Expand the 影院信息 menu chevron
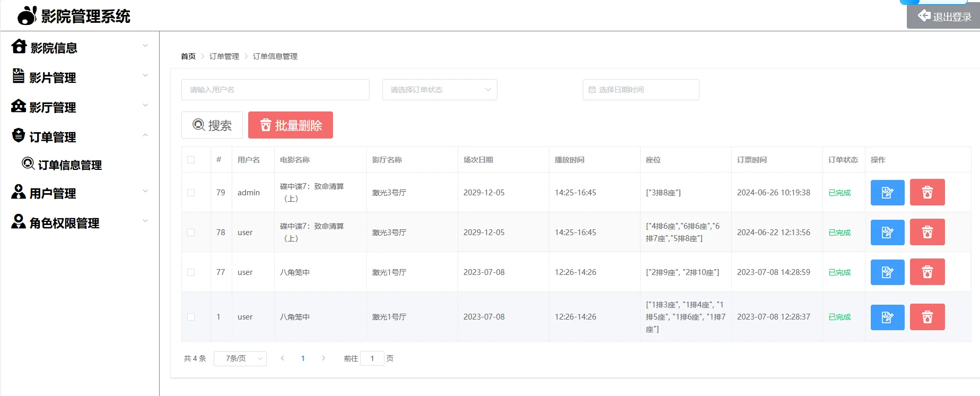 (145, 46)
